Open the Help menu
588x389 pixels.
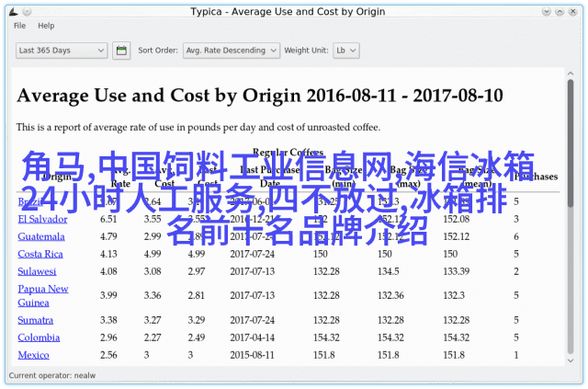46,26
